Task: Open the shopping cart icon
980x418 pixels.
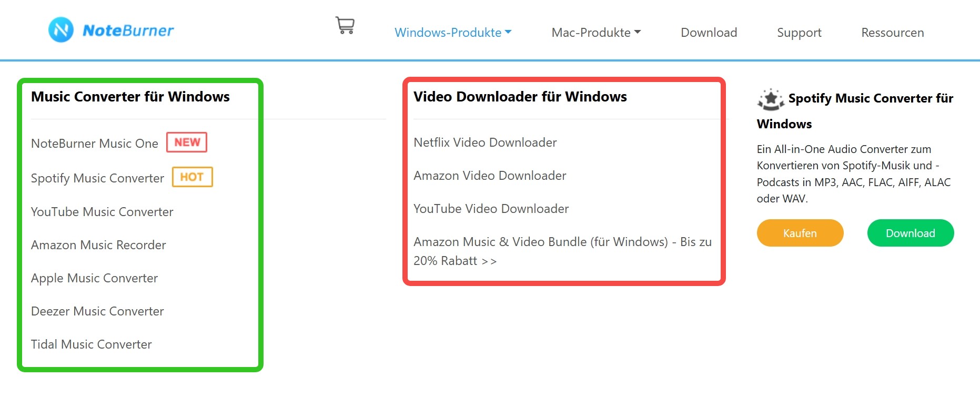Action: click(x=345, y=25)
